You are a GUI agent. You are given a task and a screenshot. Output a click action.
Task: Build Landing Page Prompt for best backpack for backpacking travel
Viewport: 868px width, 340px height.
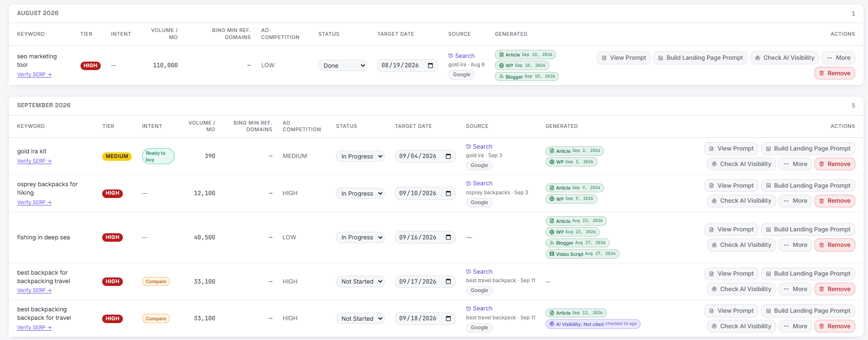pyautogui.click(x=808, y=274)
